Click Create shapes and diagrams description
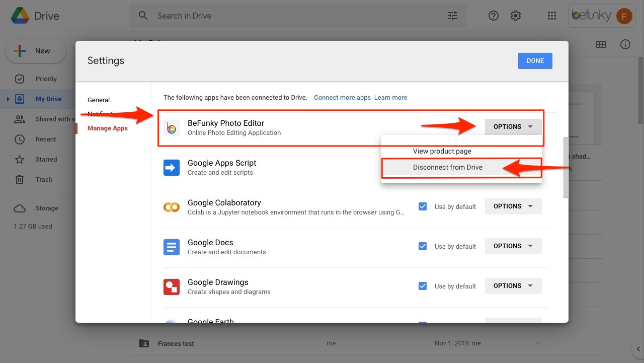 (229, 292)
